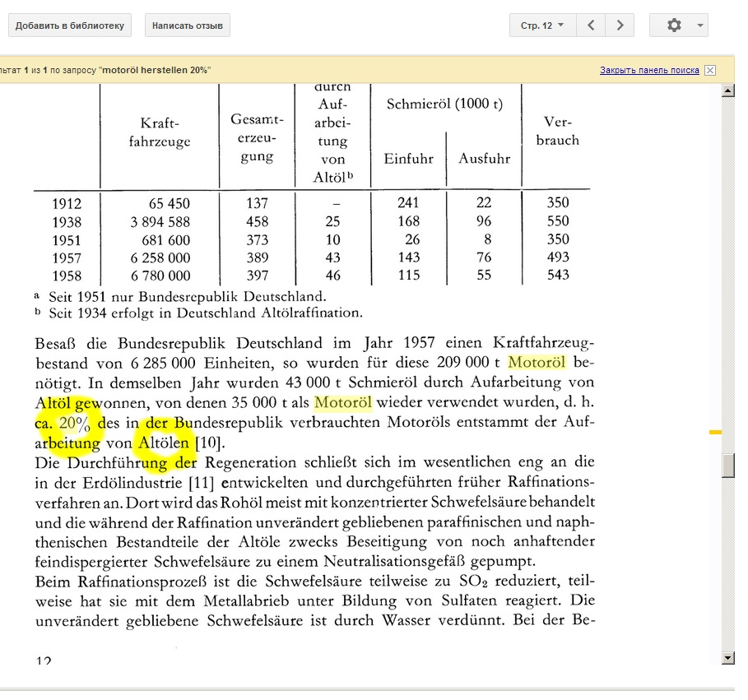The width and height of the screenshot is (748, 700).
Task: Click the vertical scrollbar thumb
Action: pos(728,466)
